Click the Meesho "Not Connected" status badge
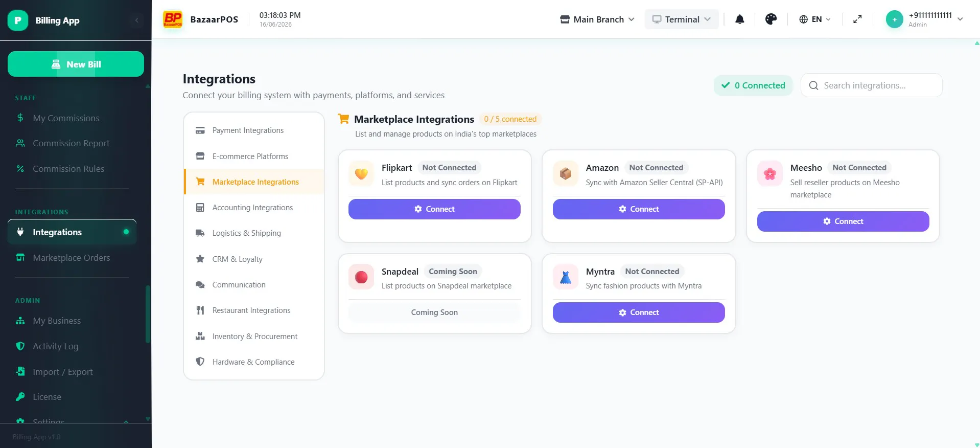The image size is (980, 448). (x=859, y=168)
